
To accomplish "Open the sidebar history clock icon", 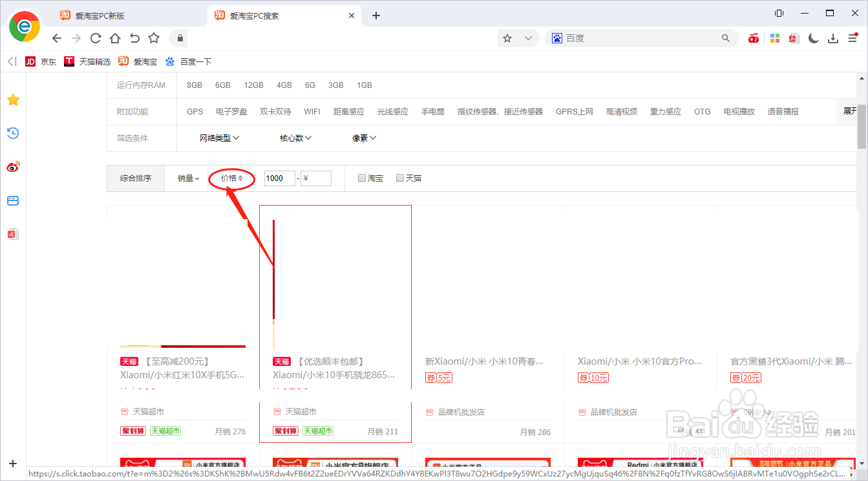I will [x=13, y=133].
